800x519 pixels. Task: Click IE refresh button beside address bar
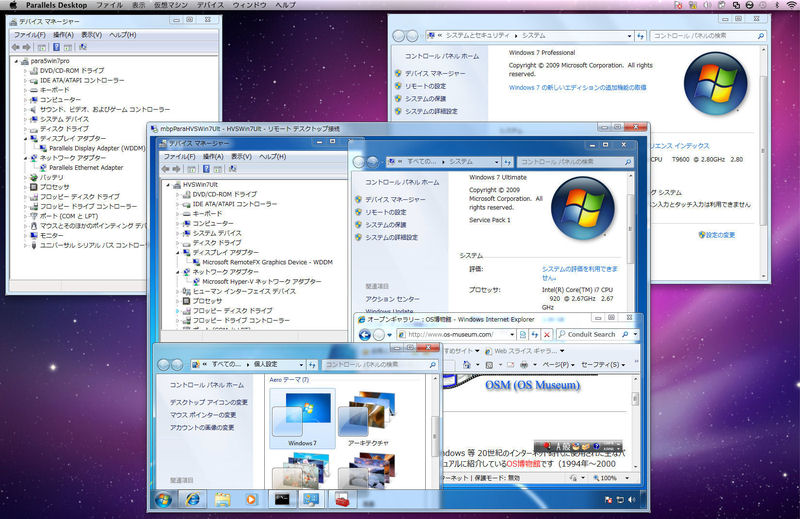tap(535, 335)
